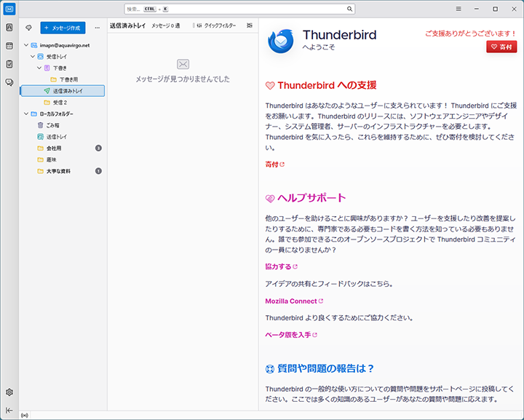This screenshot has height=420, width=524.
Task: Open the hamburger application menu
Action: click(x=458, y=9)
